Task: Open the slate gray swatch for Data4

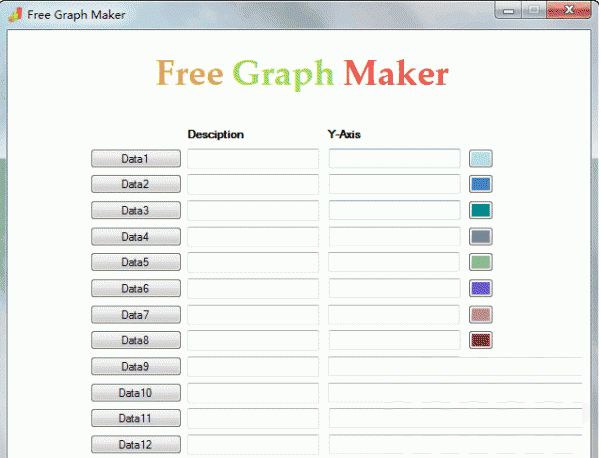Action: click(481, 237)
